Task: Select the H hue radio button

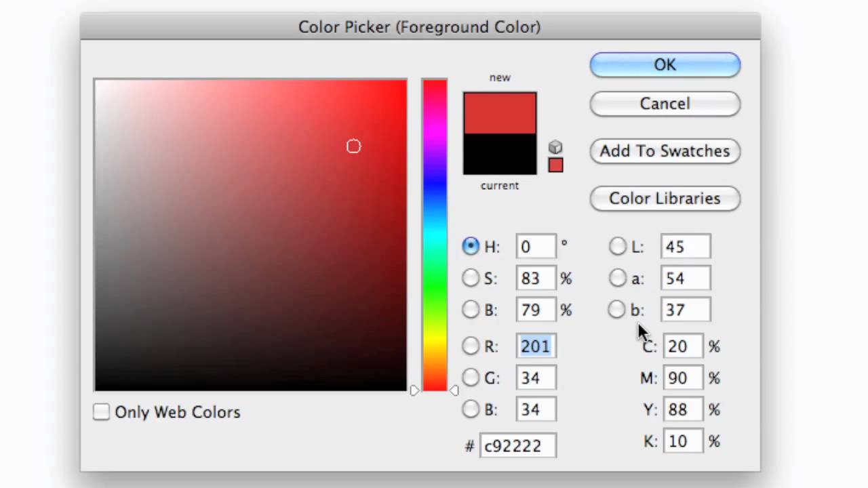Action: 471,246
